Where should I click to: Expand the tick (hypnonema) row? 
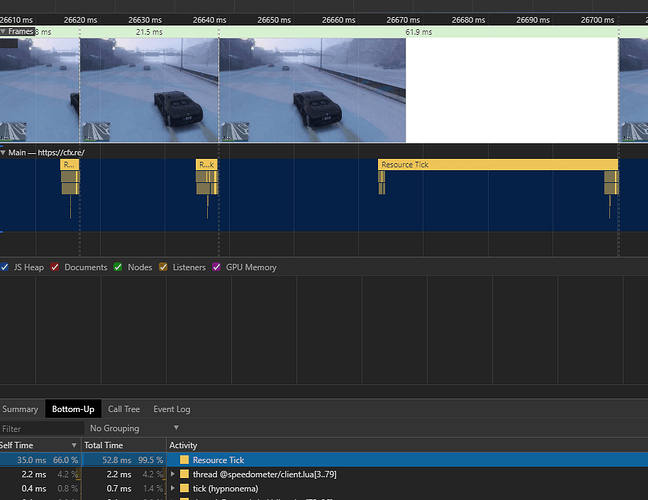click(x=173, y=488)
